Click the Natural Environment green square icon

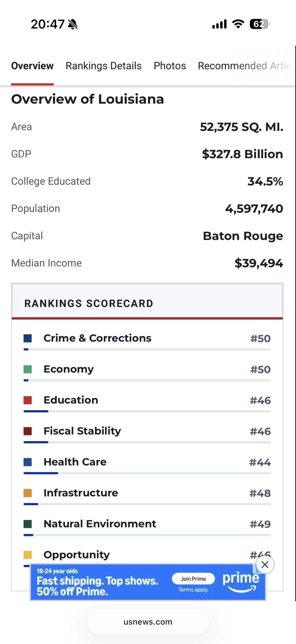[28, 524]
